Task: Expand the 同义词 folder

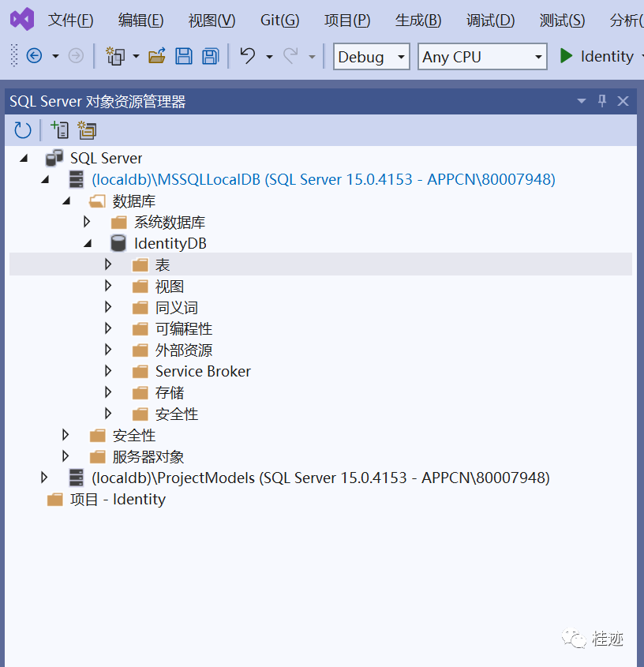Action: [x=108, y=307]
